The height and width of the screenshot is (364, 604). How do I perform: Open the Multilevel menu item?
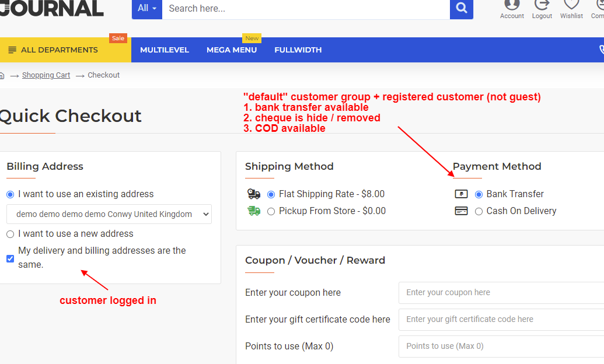pyautogui.click(x=165, y=50)
